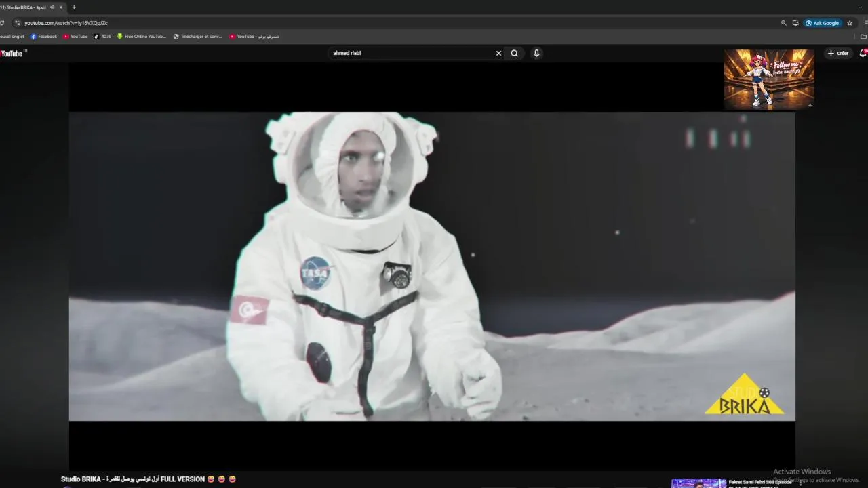Open the Free Online YouTub... bookmark
The image size is (868, 488).
[x=141, y=37]
